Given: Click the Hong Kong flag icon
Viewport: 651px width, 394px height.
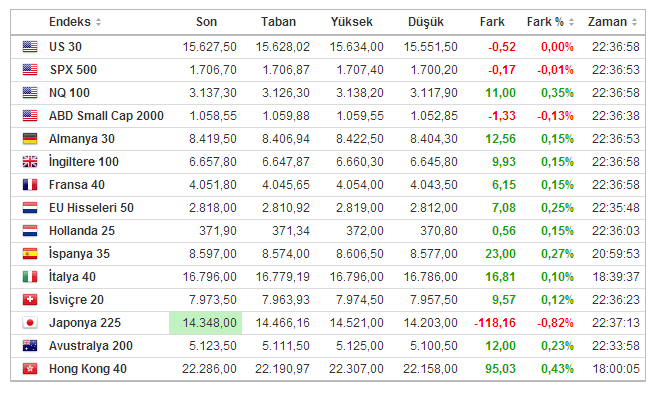Looking at the screenshot, I should (30, 368).
